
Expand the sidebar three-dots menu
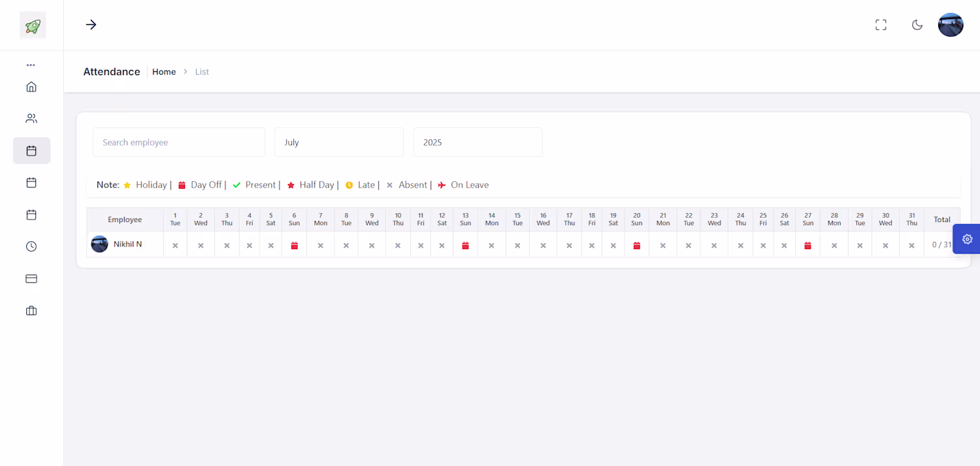pyautogui.click(x=31, y=65)
